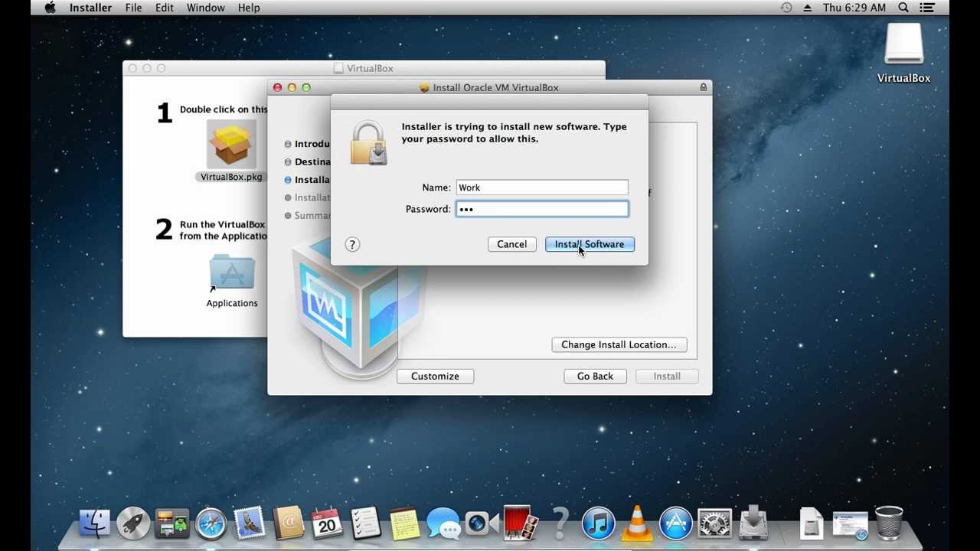This screenshot has height=551, width=980.
Task: Open Finder from the Dock
Action: pyautogui.click(x=95, y=523)
